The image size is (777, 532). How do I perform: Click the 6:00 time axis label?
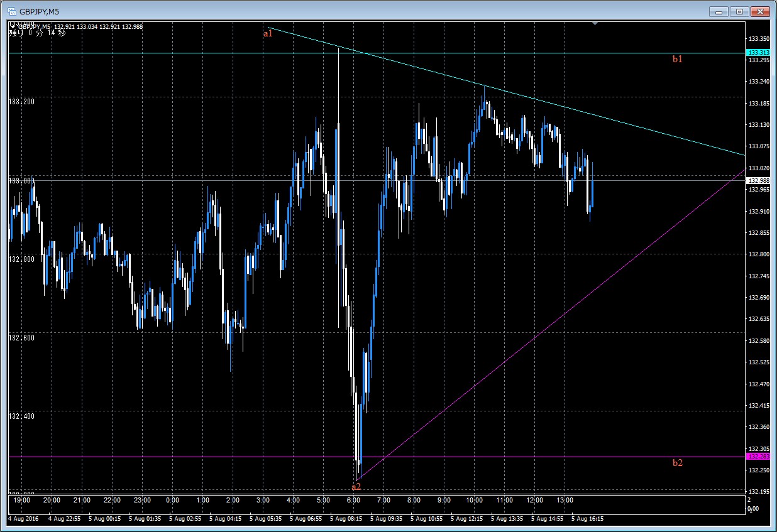coord(353,501)
